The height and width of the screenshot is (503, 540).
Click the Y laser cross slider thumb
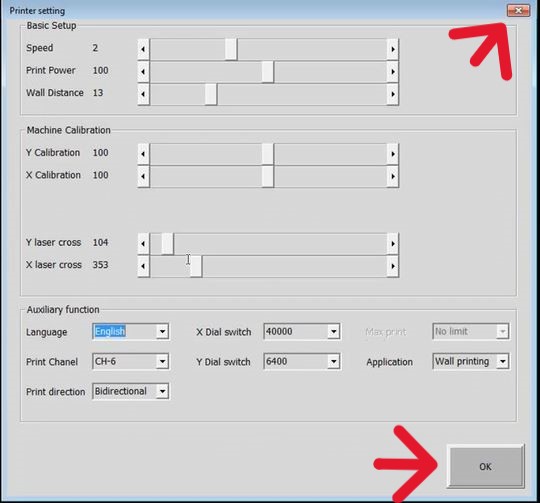point(167,244)
